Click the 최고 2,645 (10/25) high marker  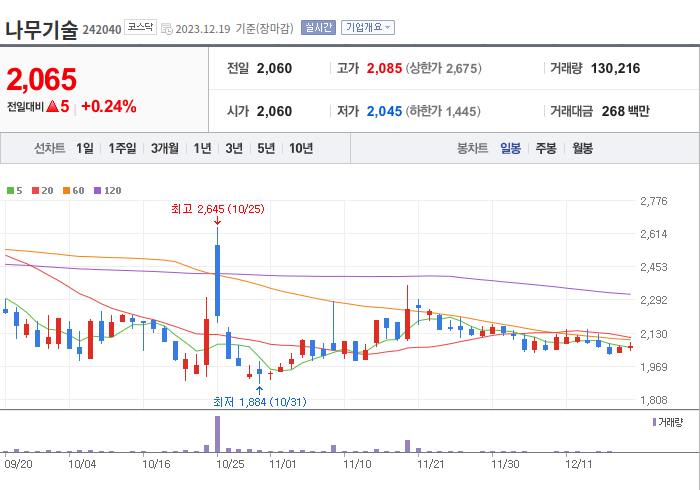(x=218, y=209)
